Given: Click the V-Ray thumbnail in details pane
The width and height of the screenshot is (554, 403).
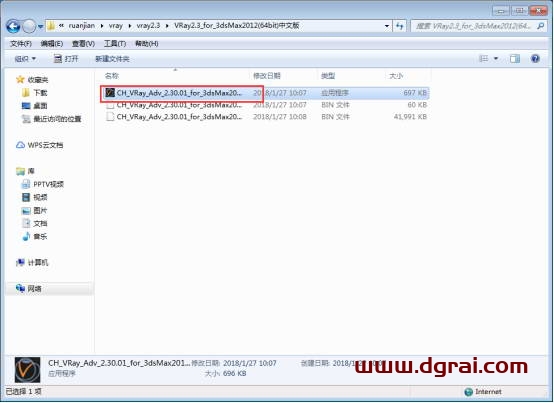Looking at the screenshot, I should pos(27,370).
